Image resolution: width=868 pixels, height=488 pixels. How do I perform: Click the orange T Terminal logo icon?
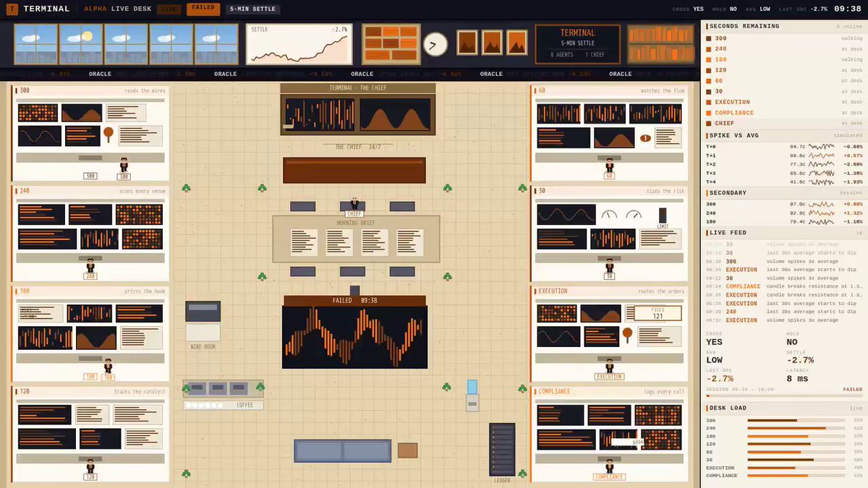[x=12, y=9]
